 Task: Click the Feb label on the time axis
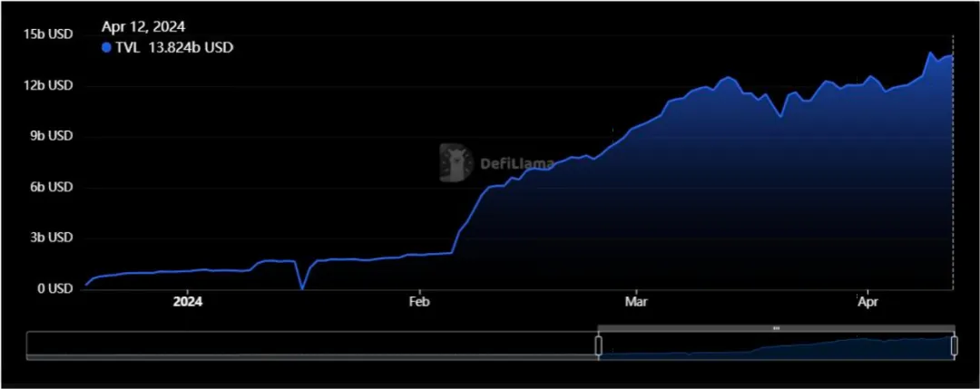click(x=418, y=302)
